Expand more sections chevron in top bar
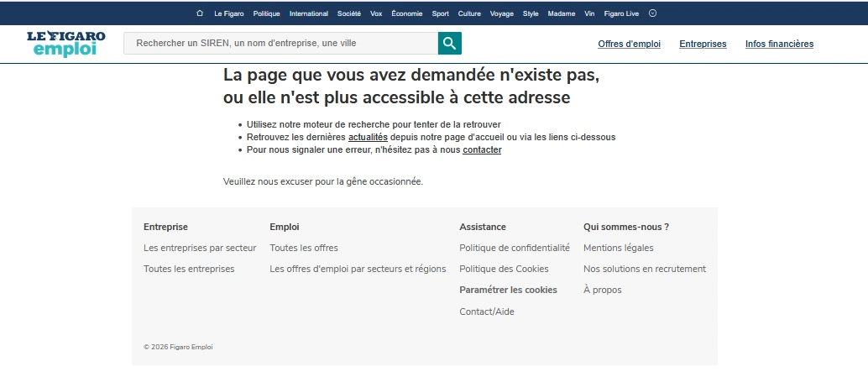The image size is (868, 377). [652, 13]
